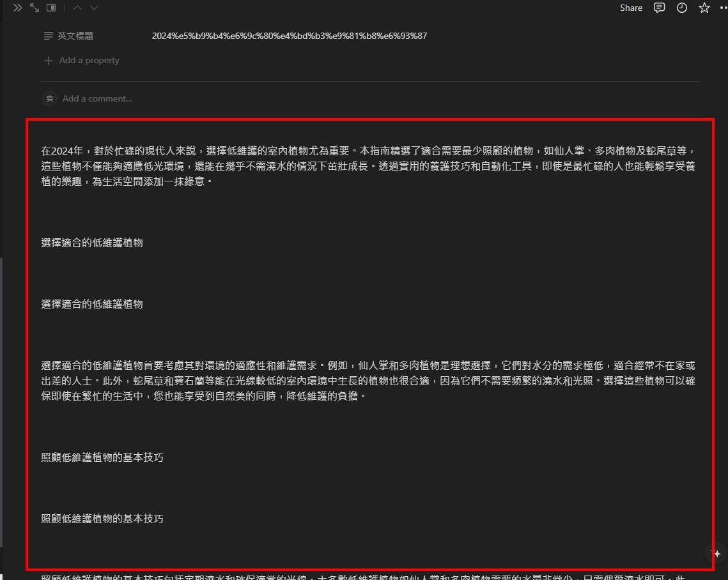
Task: View page update history via clock icon
Action: [681, 8]
